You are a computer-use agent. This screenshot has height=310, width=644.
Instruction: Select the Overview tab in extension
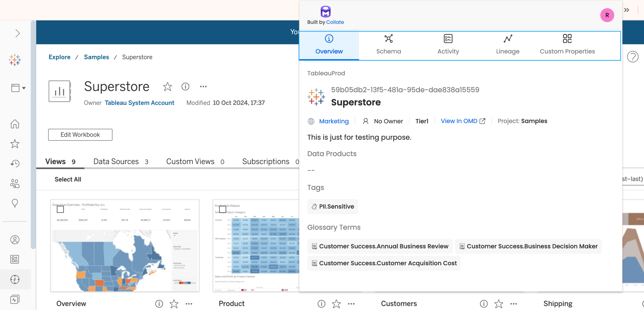click(329, 45)
